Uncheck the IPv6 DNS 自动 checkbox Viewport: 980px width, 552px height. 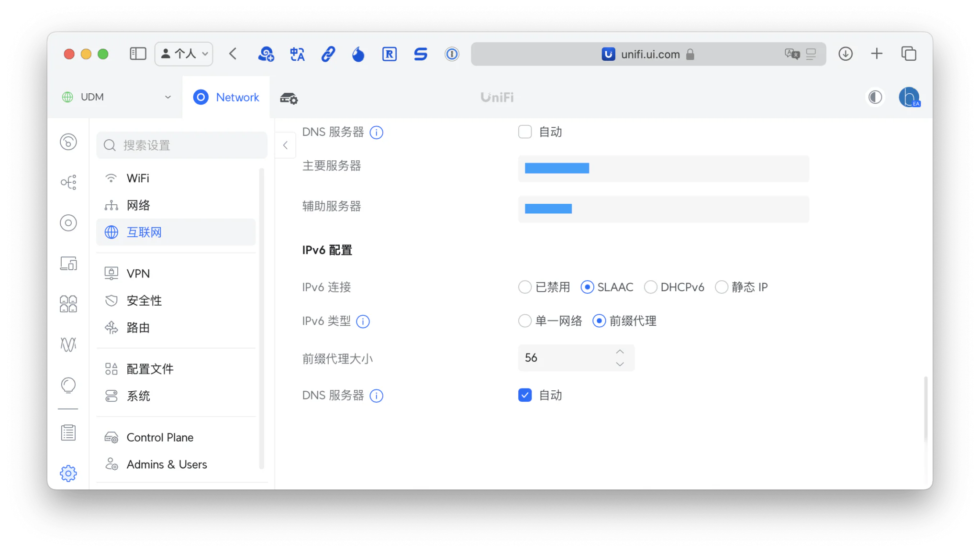525,395
